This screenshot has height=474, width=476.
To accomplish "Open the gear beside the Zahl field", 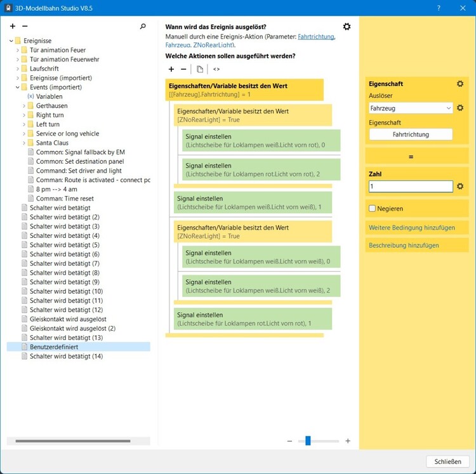I will click(460, 187).
